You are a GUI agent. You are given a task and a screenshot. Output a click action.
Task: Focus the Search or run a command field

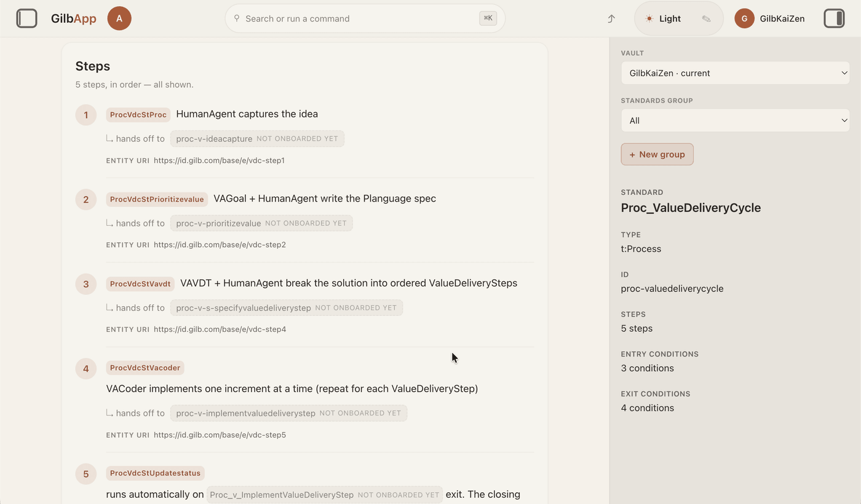[365, 18]
